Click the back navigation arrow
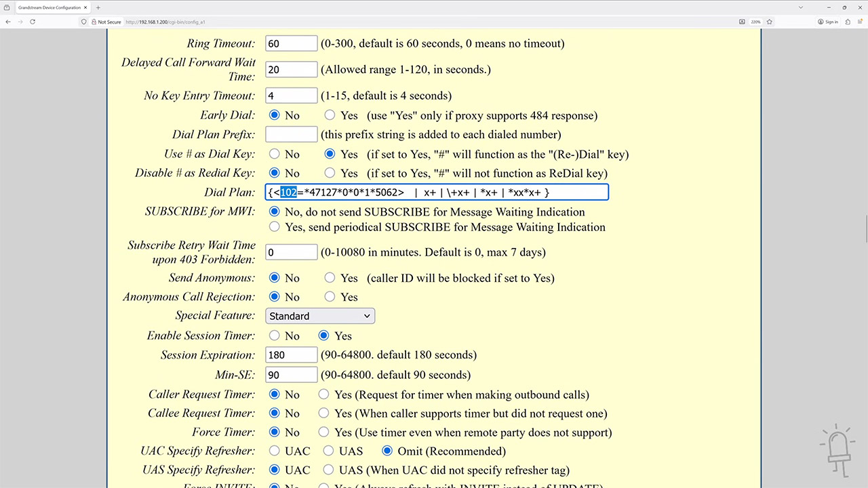 click(x=8, y=22)
